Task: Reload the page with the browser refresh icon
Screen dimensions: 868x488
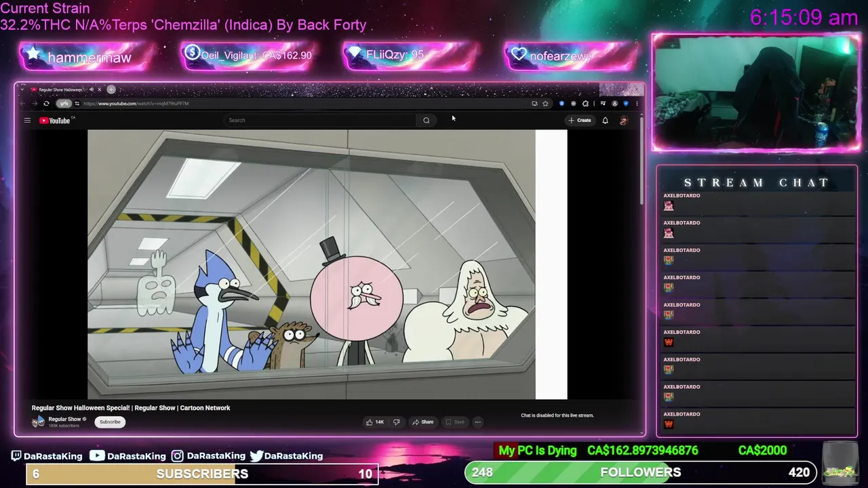Action: [46, 103]
